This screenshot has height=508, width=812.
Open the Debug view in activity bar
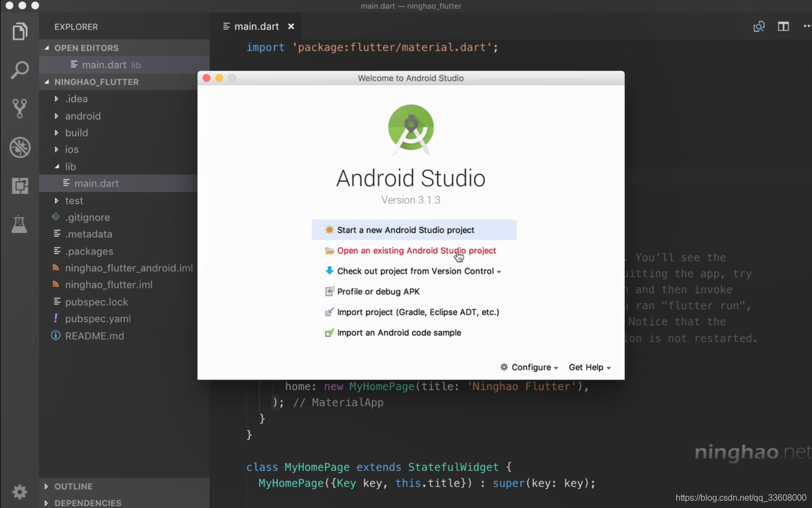(20, 147)
